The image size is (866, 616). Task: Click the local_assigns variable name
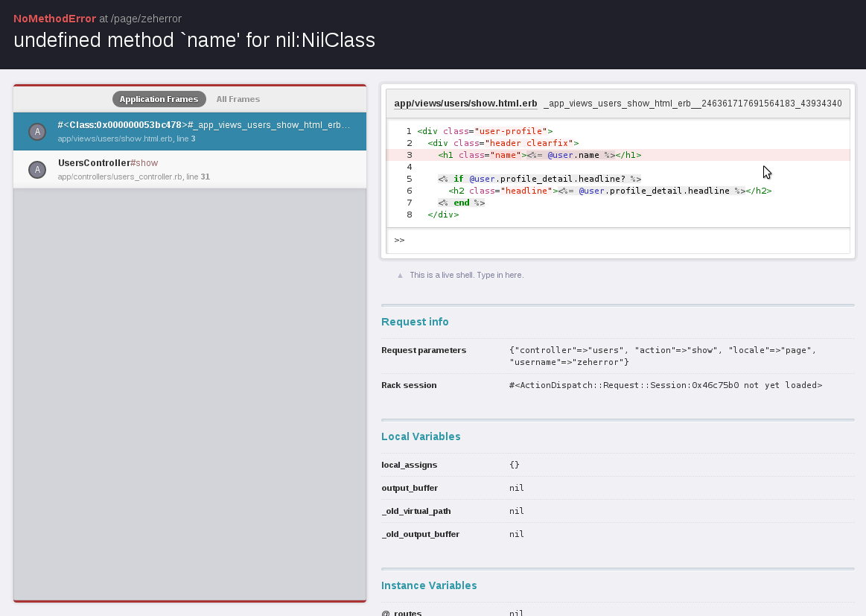pos(410,466)
